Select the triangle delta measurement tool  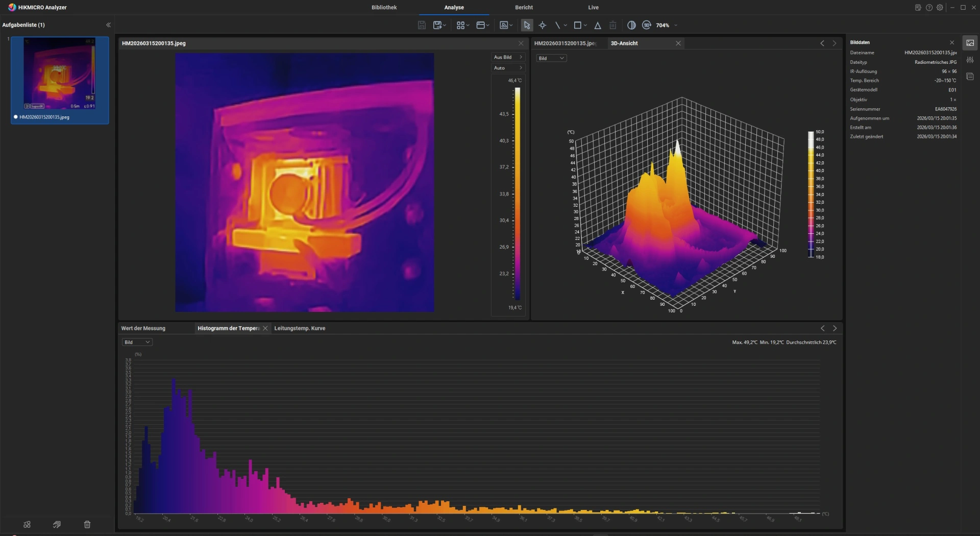598,25
